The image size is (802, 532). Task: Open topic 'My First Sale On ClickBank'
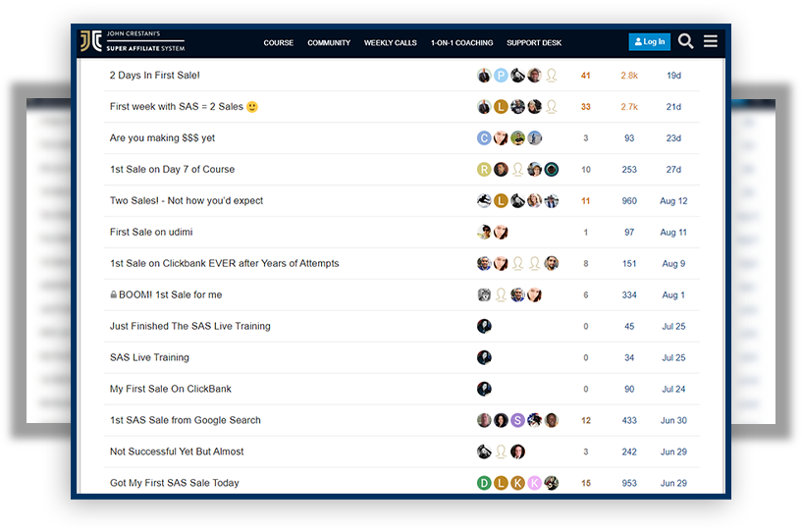pyautogui.click(x=171, y=389)
